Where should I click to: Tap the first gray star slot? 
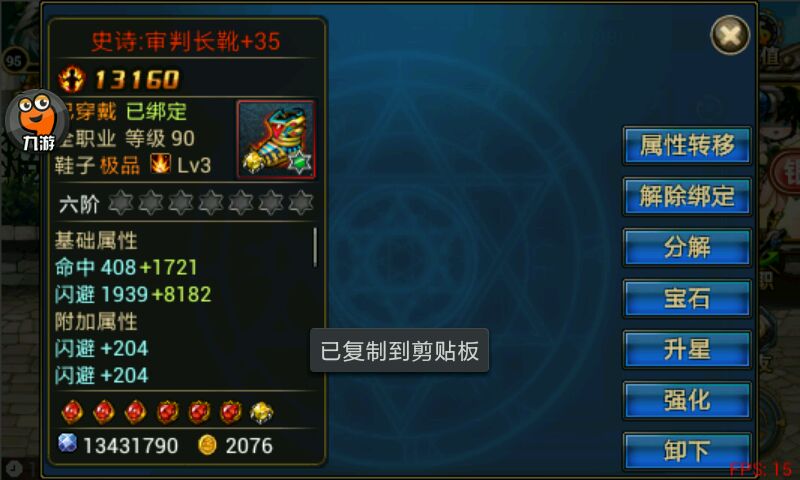click(120, 203)
